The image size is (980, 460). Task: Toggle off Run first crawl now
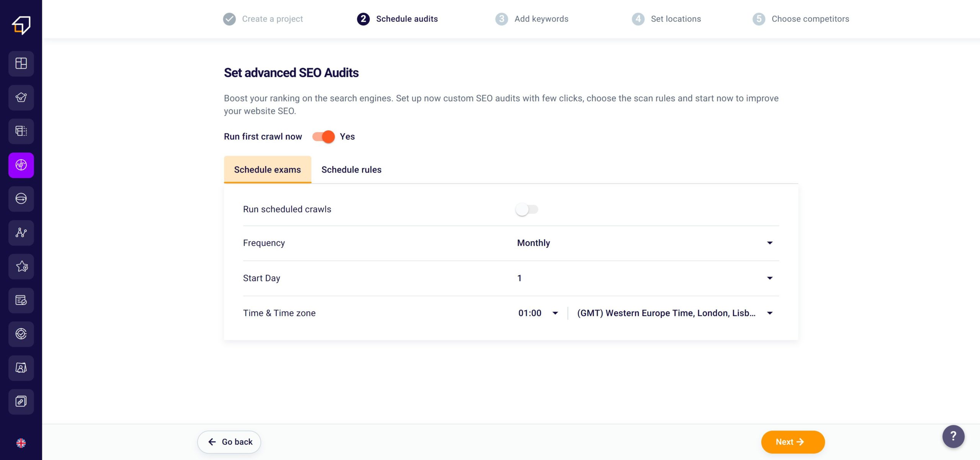tap(323, 137)
